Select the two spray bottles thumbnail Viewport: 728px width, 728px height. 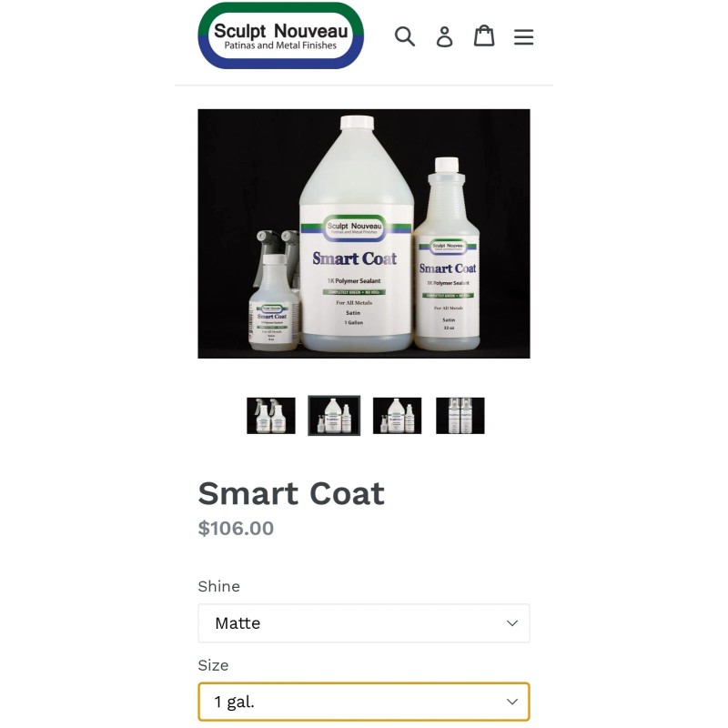click(271, 416)
